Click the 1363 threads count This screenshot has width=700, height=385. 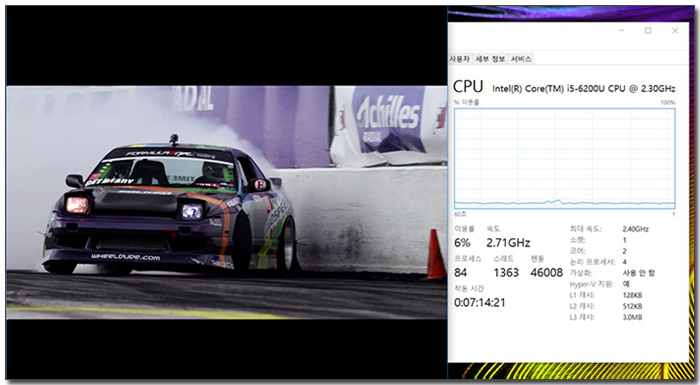tap(506, 272)
